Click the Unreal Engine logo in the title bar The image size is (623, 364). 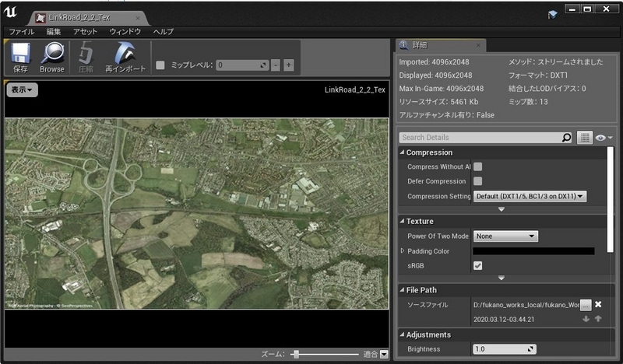[11, 12]
